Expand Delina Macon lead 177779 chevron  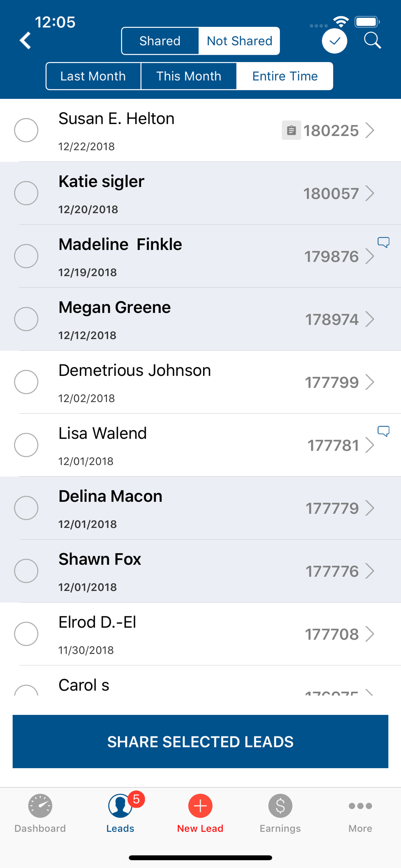[x=370, y=508]
